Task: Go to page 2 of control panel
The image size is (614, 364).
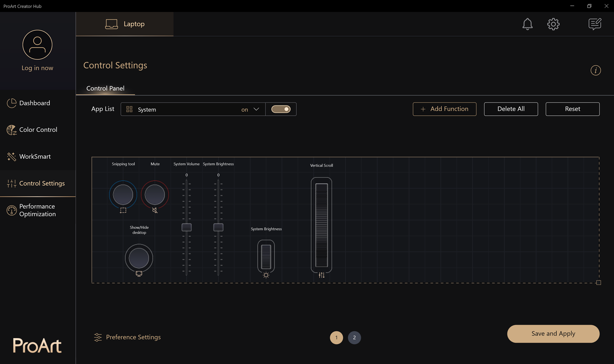Action: tap(354, 338)
